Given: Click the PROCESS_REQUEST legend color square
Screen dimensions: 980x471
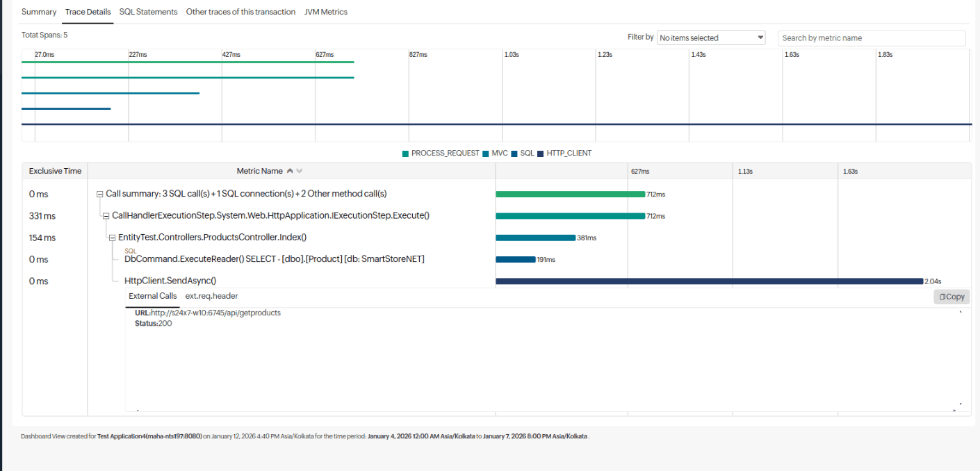Looking at the screenshot, I should coord(405,153).
